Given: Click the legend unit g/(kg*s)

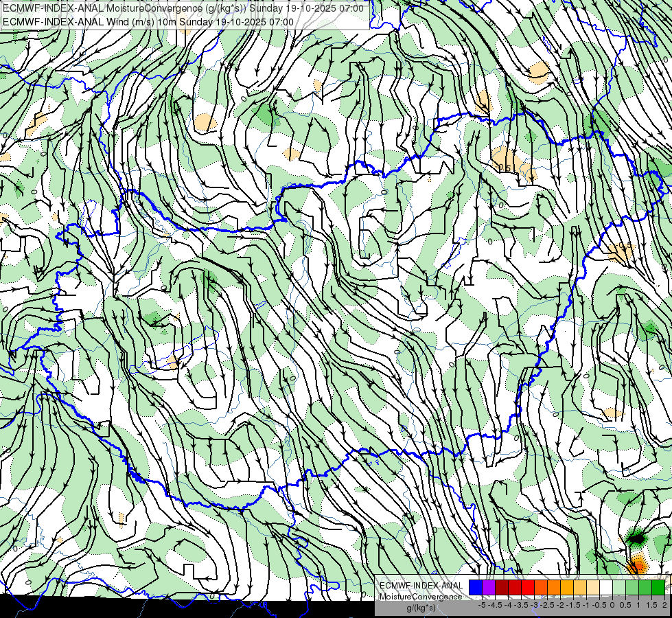Looking at the screenshot, I should (421, 608).
